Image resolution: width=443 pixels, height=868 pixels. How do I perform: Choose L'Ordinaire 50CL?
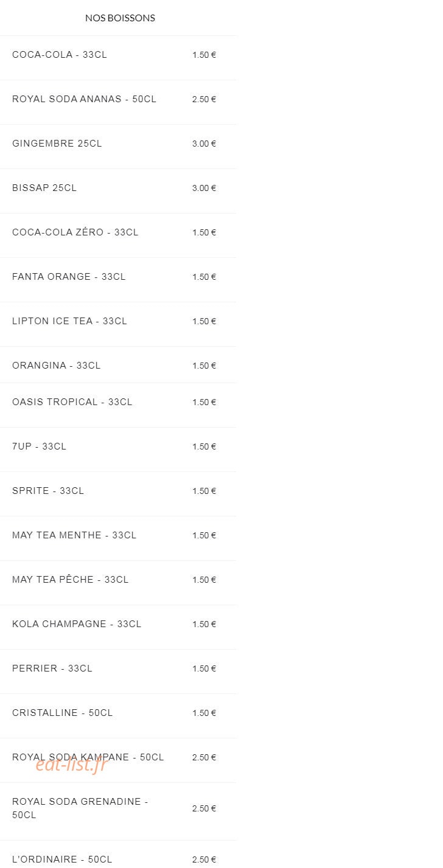click(x=119, y=855)
